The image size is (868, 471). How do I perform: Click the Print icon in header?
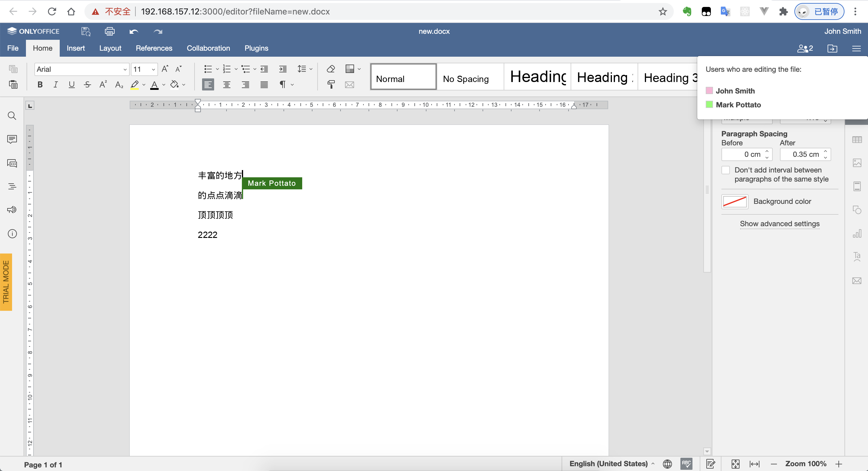coord(109,31)
